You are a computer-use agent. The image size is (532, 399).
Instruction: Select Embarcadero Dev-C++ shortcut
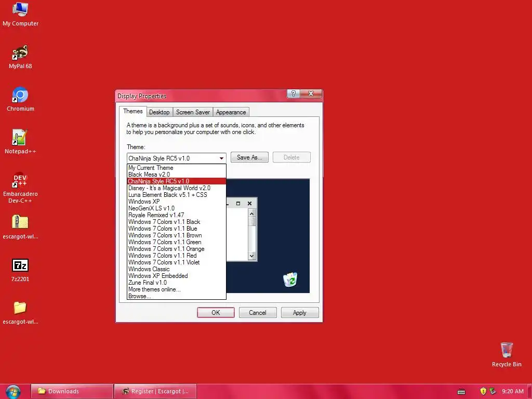20,188
